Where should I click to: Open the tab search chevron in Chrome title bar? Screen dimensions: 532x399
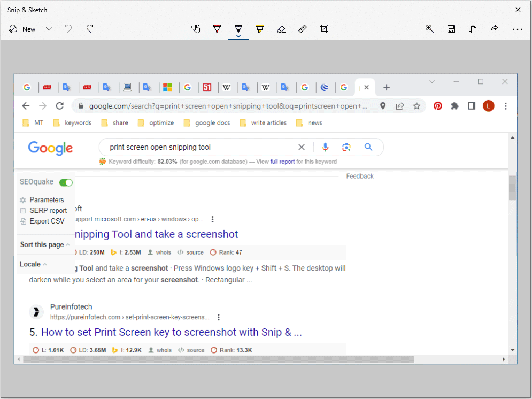[x=432, y=81]
